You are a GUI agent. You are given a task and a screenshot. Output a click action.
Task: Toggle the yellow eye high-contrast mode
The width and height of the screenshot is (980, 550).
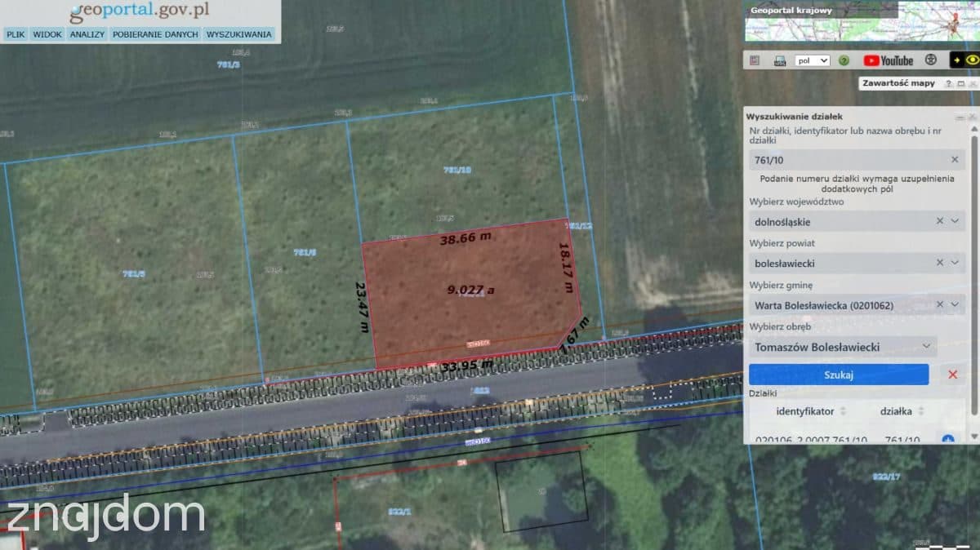972,60
